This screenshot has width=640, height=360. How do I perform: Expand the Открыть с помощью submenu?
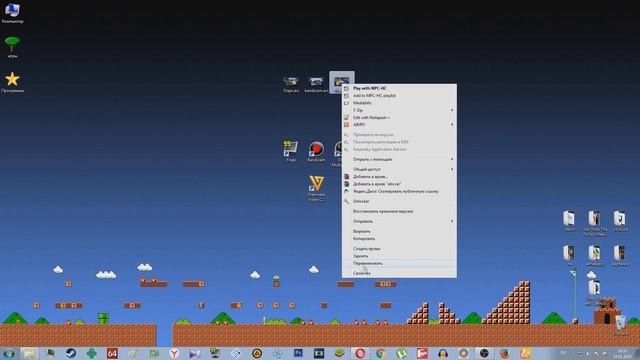pyautogui.click(x=399, y=159)
